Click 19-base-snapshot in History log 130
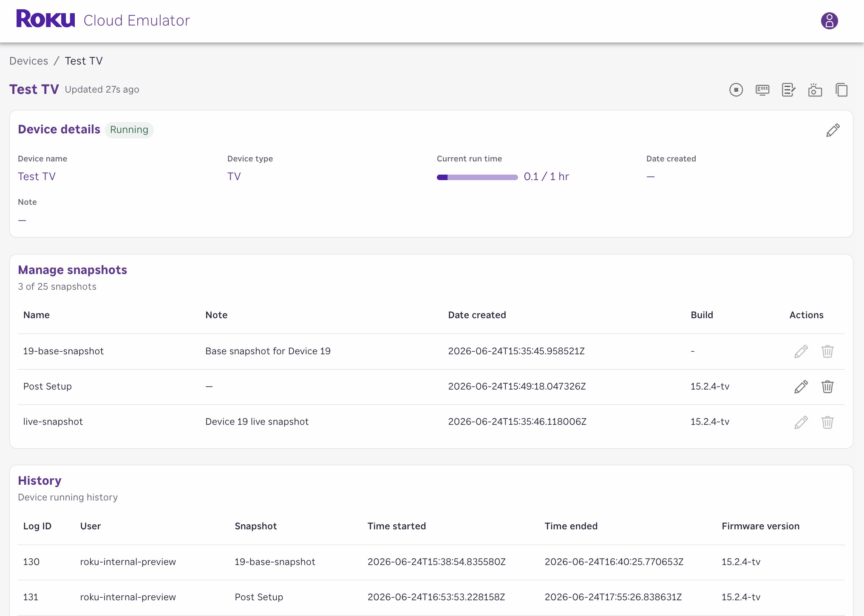 pos(275,562)
